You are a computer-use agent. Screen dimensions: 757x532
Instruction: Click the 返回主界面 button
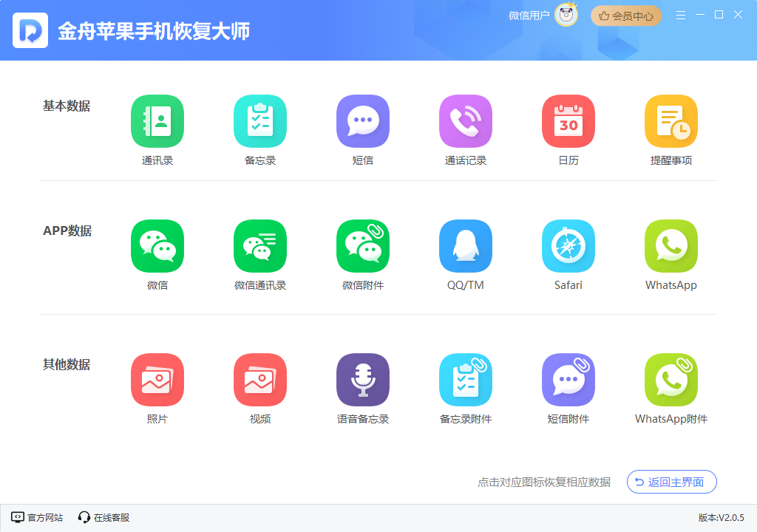[671, 482]
